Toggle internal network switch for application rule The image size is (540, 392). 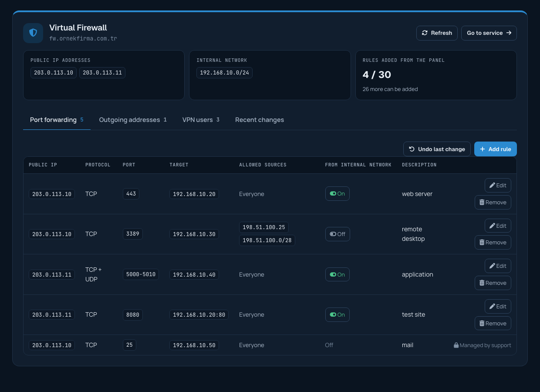click(x=337, y=274)
